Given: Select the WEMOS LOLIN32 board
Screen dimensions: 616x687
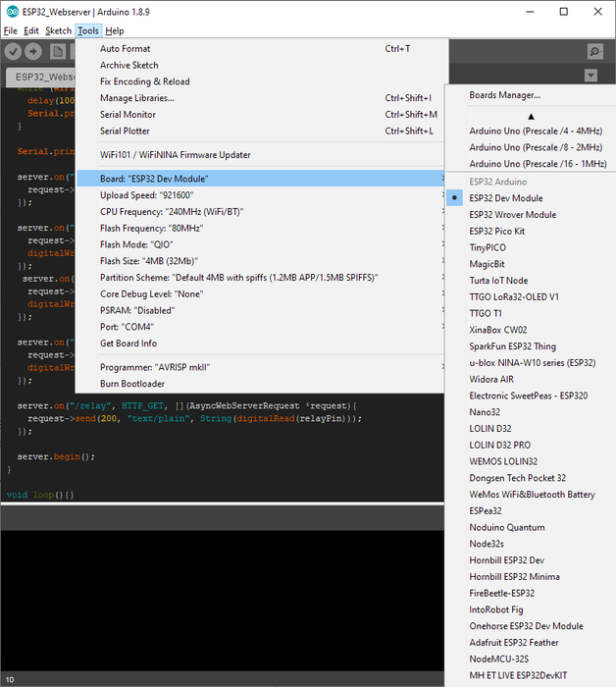Looking at the screenshot, I should (531, 461).
